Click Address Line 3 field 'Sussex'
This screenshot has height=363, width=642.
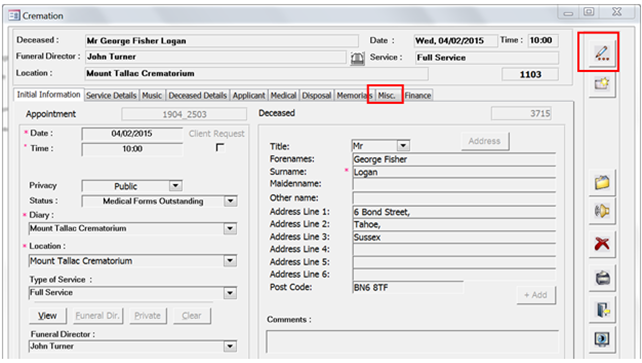454,237
